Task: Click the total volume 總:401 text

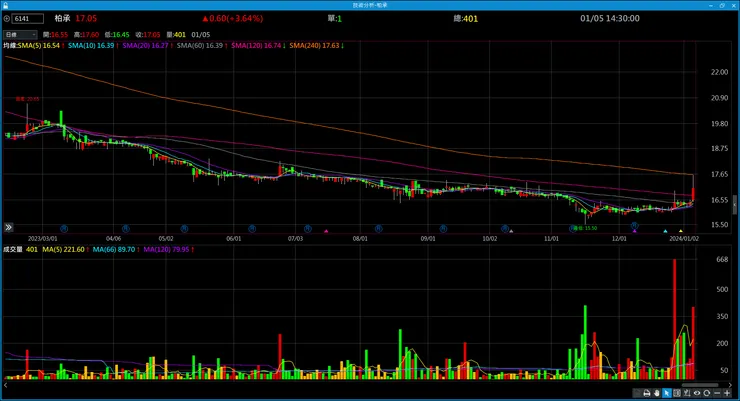Action: pos(465,19)
